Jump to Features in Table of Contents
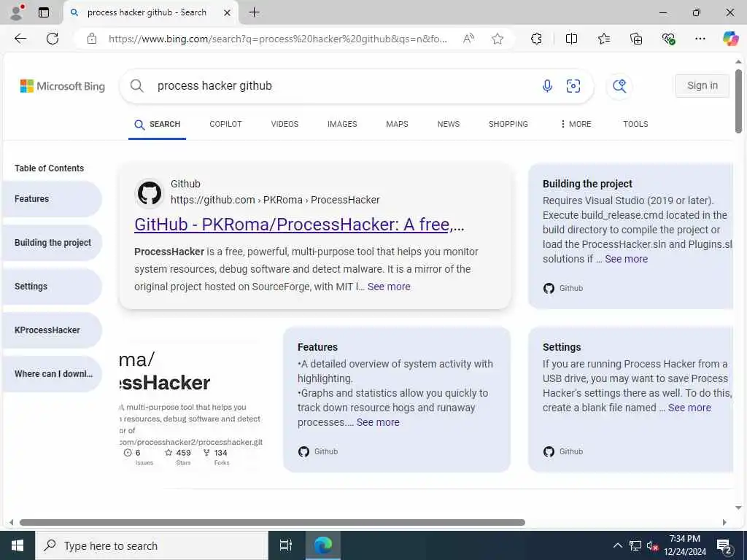 (x=52, y=199)
